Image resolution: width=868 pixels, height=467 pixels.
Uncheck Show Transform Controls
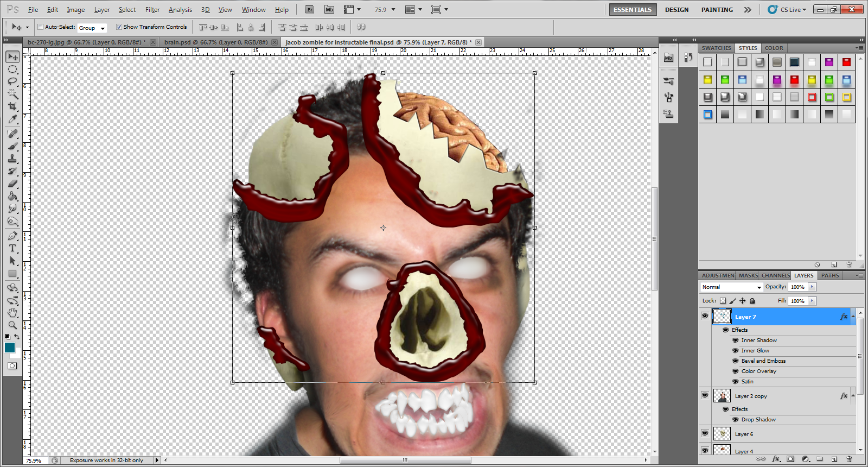click(119, 27)
